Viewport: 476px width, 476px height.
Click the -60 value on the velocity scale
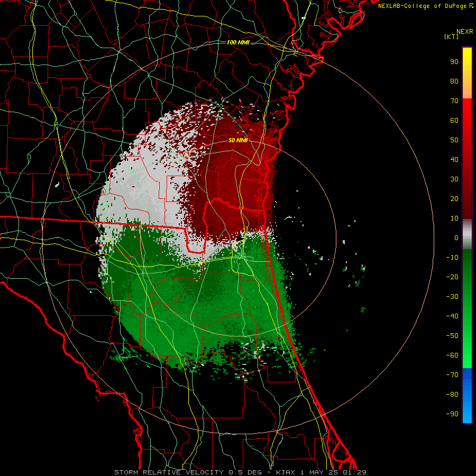pos(452,355)
